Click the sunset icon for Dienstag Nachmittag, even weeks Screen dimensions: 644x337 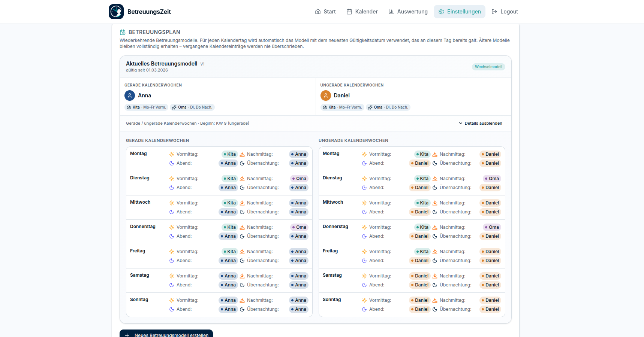[242, 179]
